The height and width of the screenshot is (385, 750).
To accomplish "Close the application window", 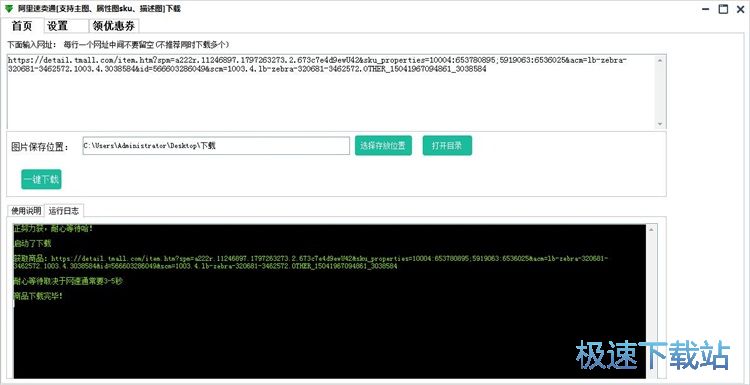I will point(740,9).
